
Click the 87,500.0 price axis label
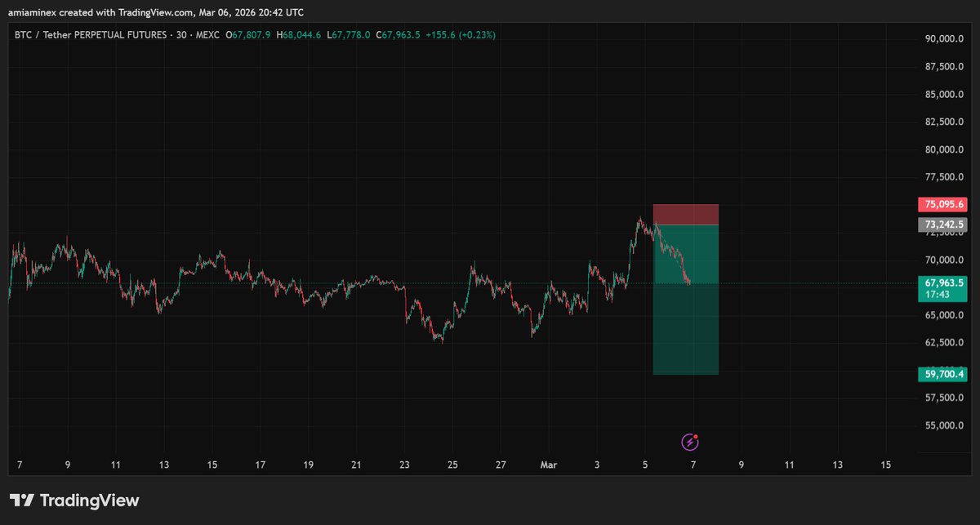[x=943, y=67]
